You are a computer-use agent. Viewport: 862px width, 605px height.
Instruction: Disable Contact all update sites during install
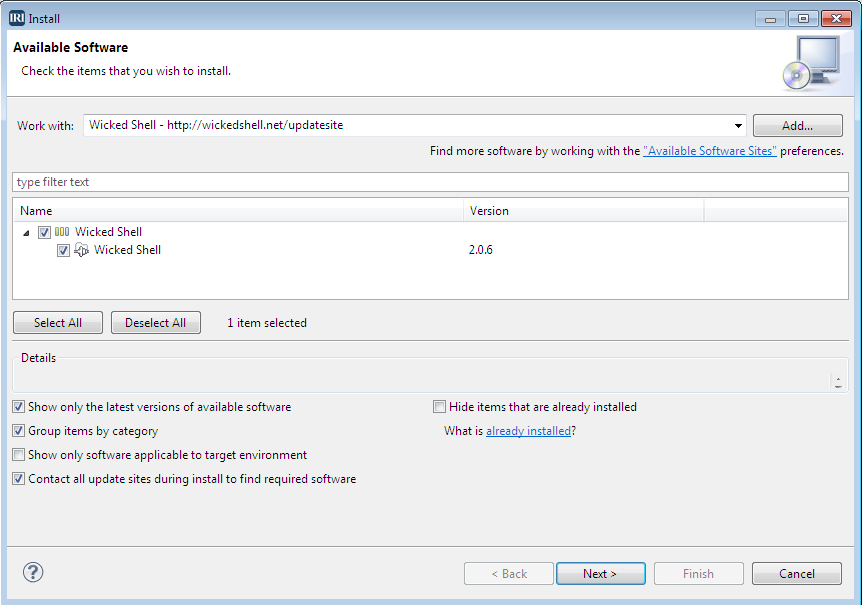(x=19, y=479)
